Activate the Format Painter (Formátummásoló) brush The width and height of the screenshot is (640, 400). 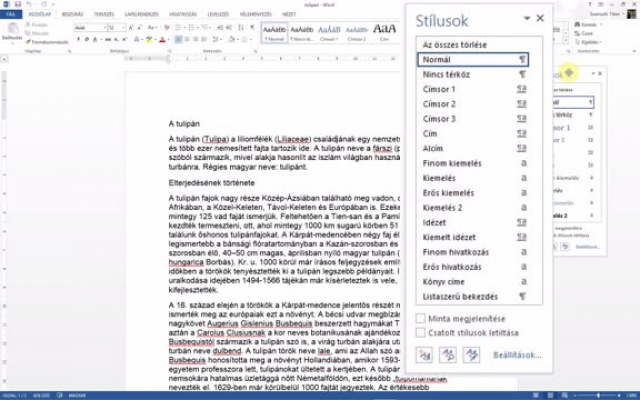(28, 42)
